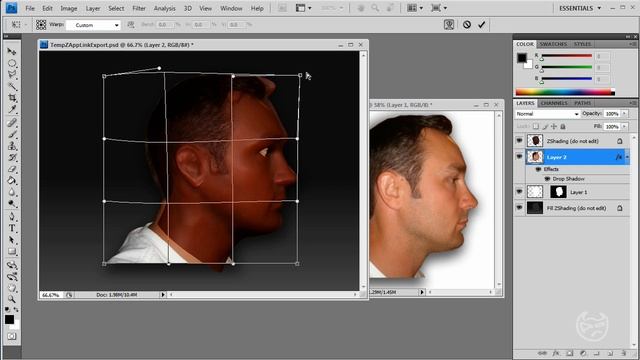The width and height of the screenshot is (640, 360).
Task: Open the layer blend mode dropdown
Action: [x=547, y=114]
